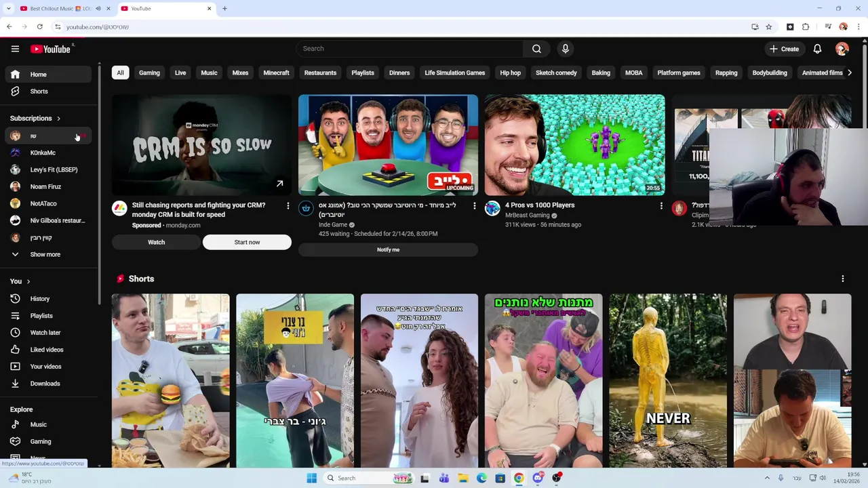Click the Windows Start button
Screen dimensions: 868x488
coord(312,478)
